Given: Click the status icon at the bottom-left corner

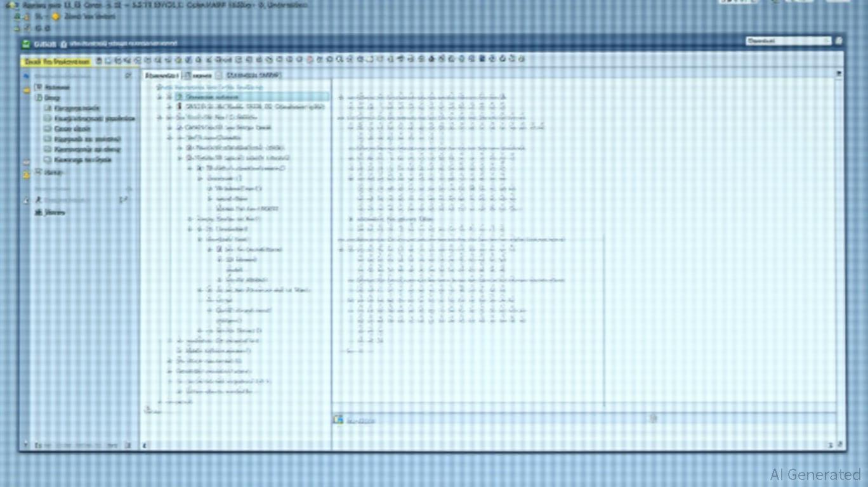Looking at the screenshot, I should (x=25, y=445).
